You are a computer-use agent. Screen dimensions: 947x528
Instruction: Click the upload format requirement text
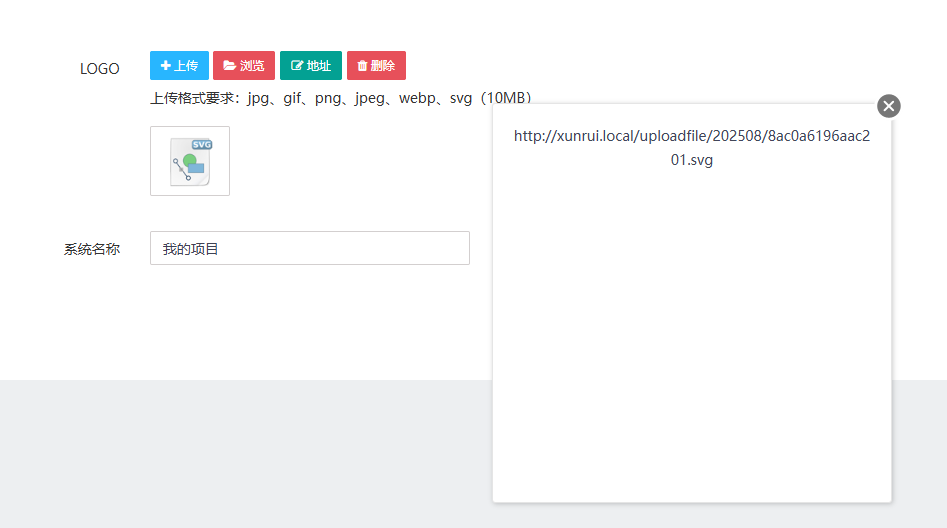pyautogui.click(x=341, y=98)
